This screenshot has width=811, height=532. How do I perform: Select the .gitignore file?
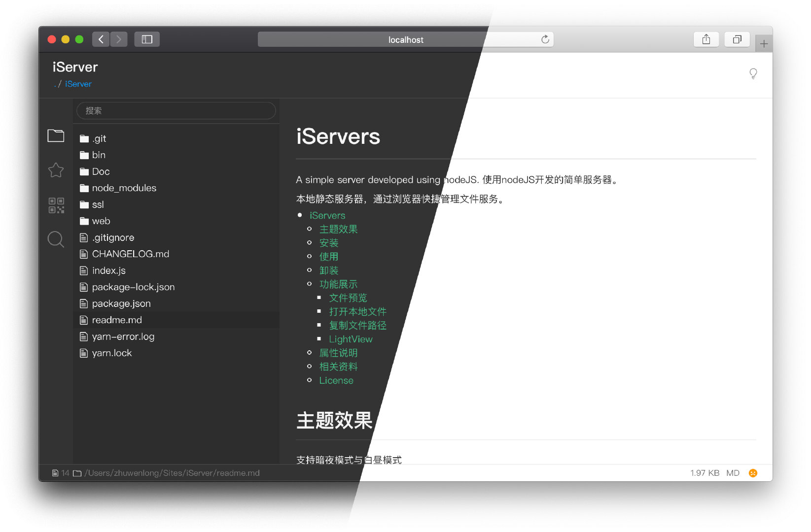pyautogui.click(x=176, y=237)
